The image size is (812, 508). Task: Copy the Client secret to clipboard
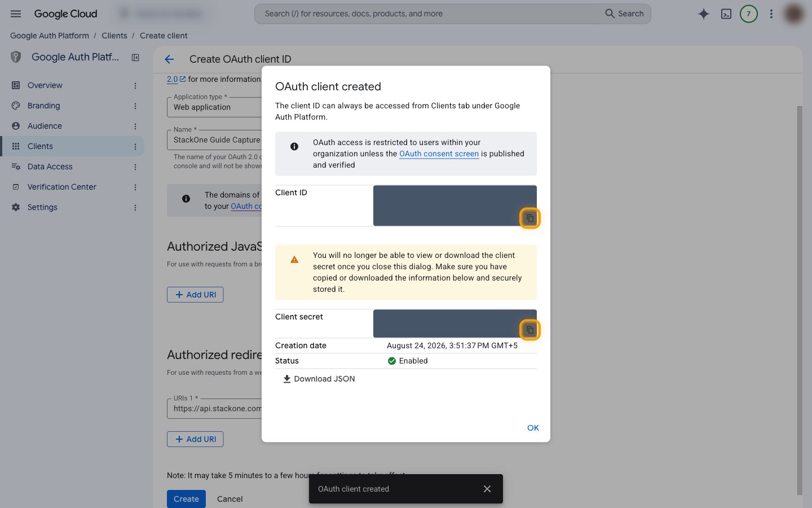pos(529,330)
